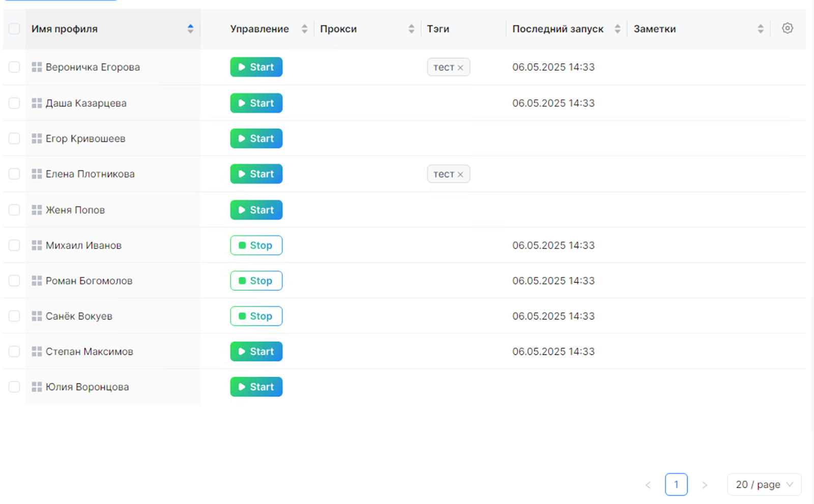This screenshot has height=504, width=814.
Task: Stop the Роман Богомолов profile
Action: point(256,281)
